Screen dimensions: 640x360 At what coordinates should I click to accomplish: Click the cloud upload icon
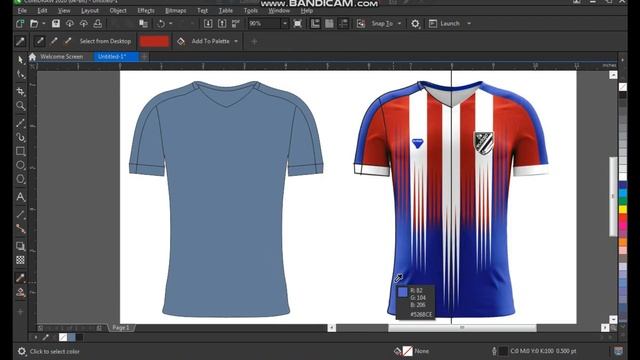tap(84, 24)
